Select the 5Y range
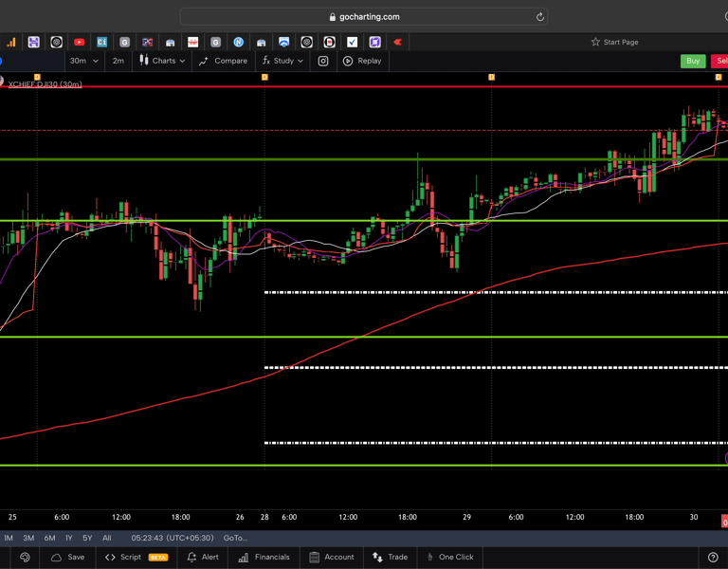728x569 pixels. click(x=87, y=538)
